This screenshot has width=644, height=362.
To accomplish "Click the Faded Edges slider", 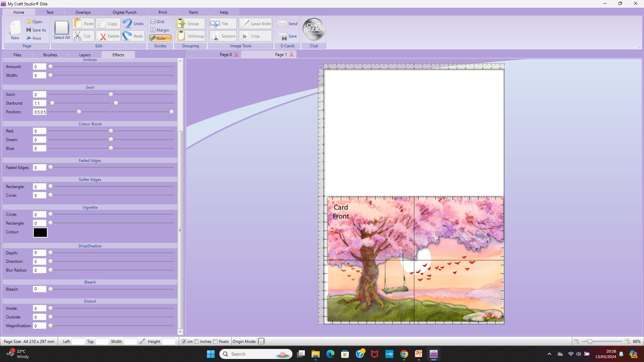I will (x=111, y=167).
